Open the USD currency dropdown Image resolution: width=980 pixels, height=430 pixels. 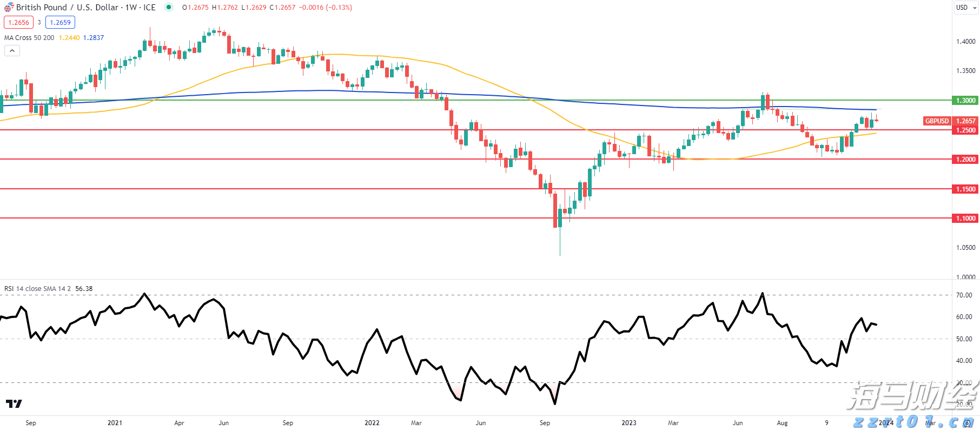coord(965,8)
